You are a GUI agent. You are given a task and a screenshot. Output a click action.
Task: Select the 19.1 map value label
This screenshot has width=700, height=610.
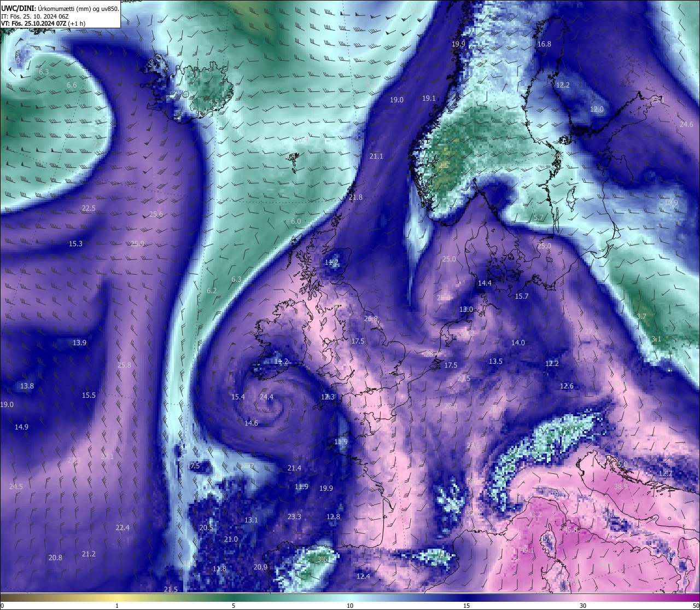coord(429,98)
